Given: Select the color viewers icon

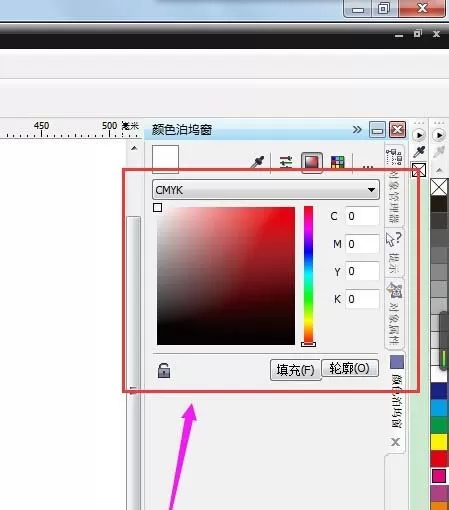Looking at the screenshot, I should [312, 162].
